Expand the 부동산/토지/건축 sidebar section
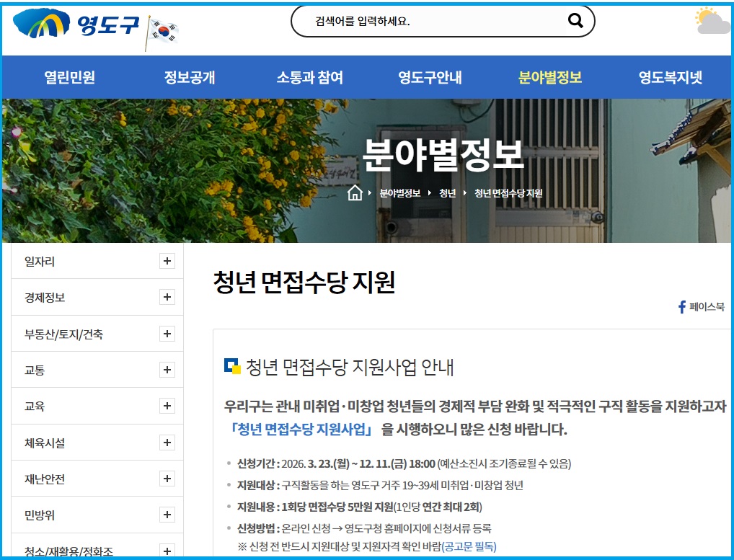734x560 pixels. coord(167,334)
